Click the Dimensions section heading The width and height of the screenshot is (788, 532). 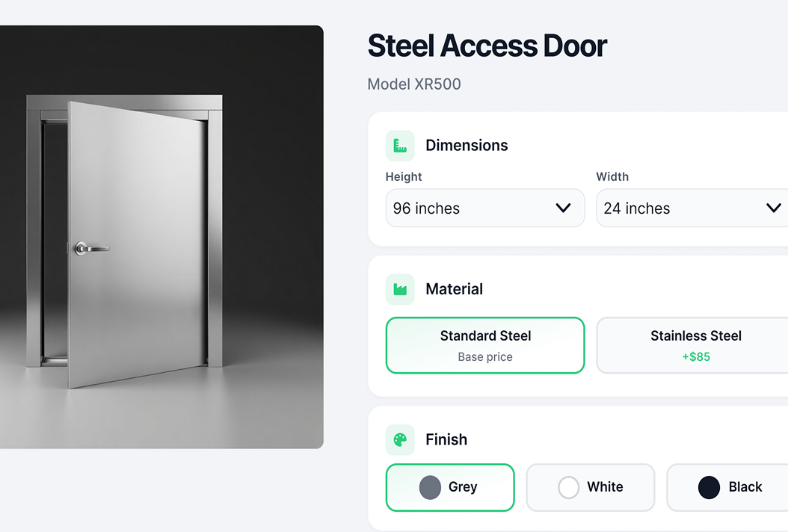[x=467, y=146]
